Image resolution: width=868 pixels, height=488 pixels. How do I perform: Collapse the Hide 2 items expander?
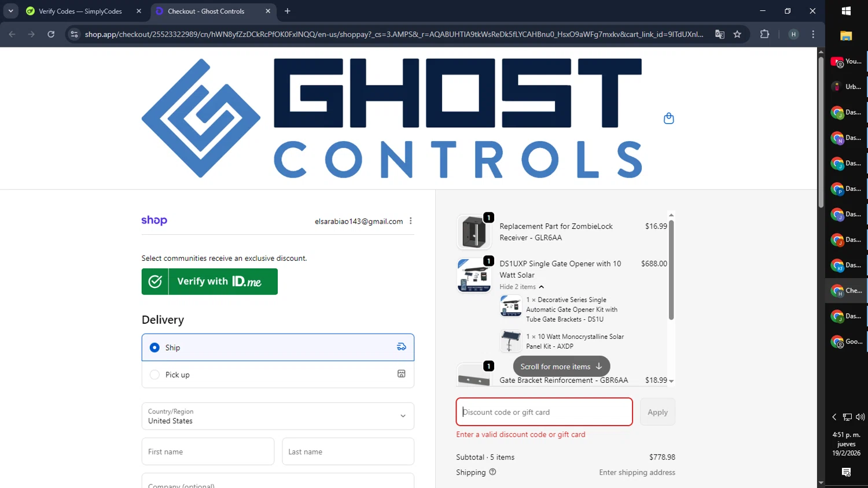[x=522, y=287]
